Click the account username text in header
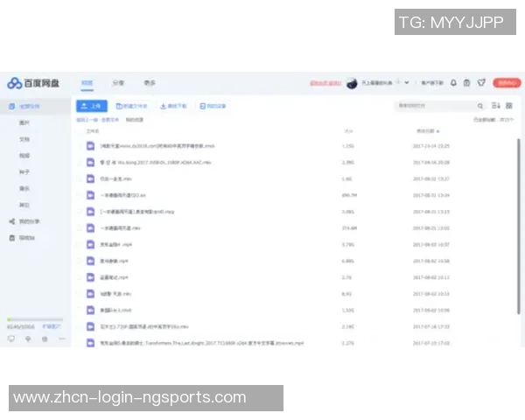 pyautogui.click(x=377, y=83)
